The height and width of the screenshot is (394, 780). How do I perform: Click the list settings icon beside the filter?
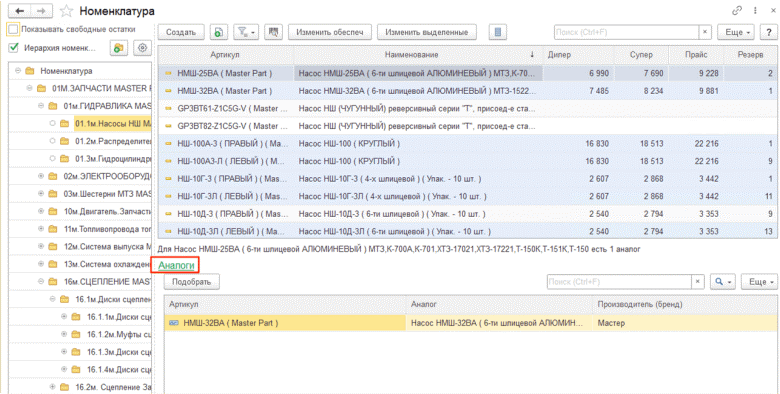(273, 32)
